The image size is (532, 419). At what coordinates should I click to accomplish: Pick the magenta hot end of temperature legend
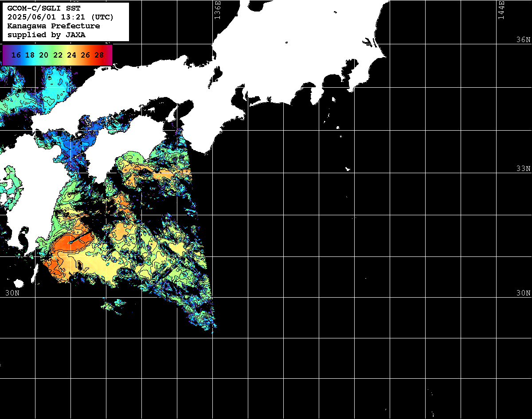[x=109, y=55]
